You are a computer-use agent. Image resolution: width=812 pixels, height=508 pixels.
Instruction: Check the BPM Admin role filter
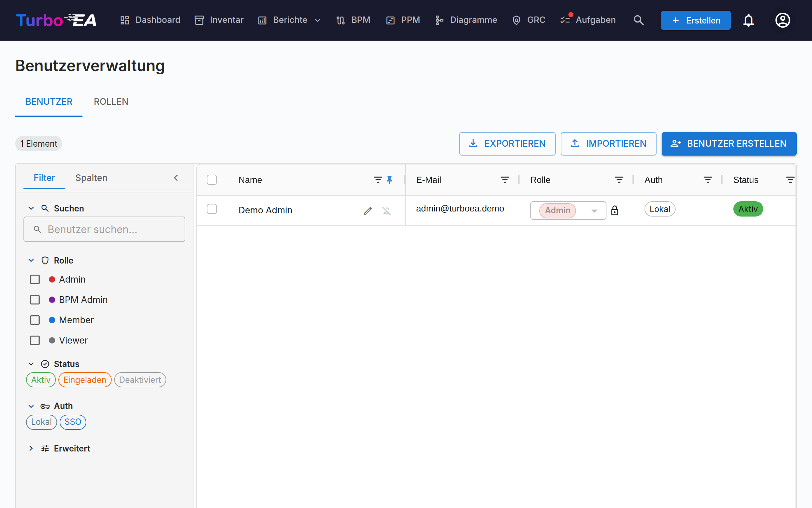point(35,300)
